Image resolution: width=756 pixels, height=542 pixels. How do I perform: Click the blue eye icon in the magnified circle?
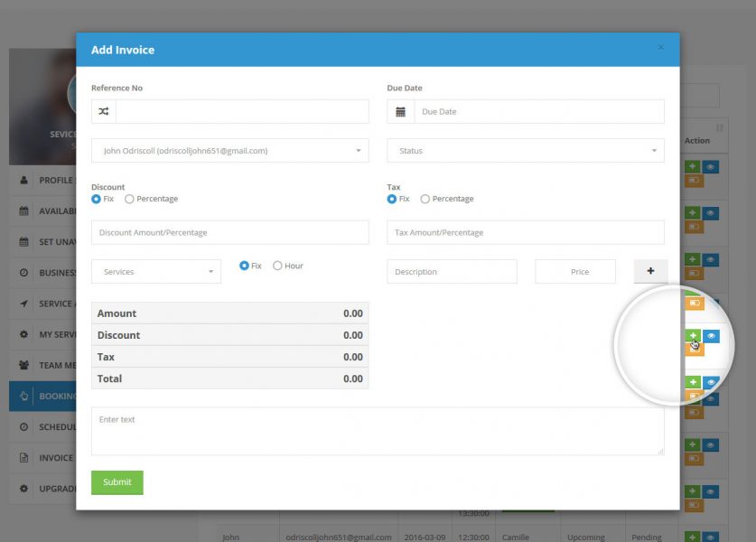pos(712,336)
